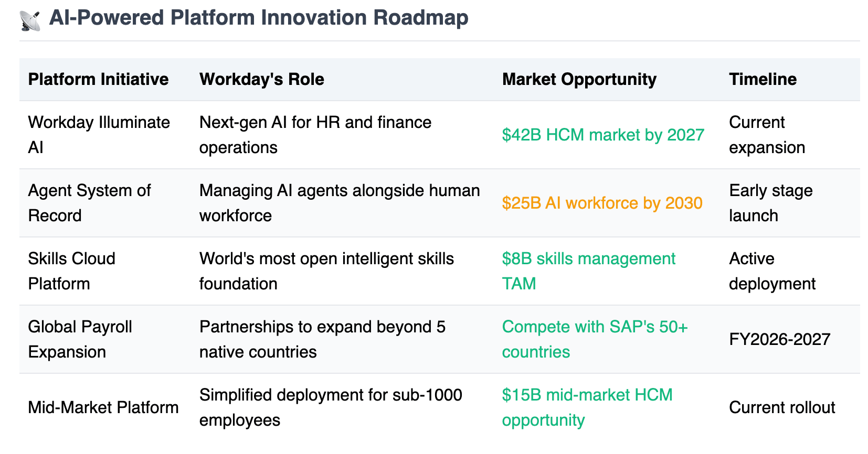Click the Timeline column header
Image resolution: width=868 pixels, height=454 pixels.
pos(763,79)
